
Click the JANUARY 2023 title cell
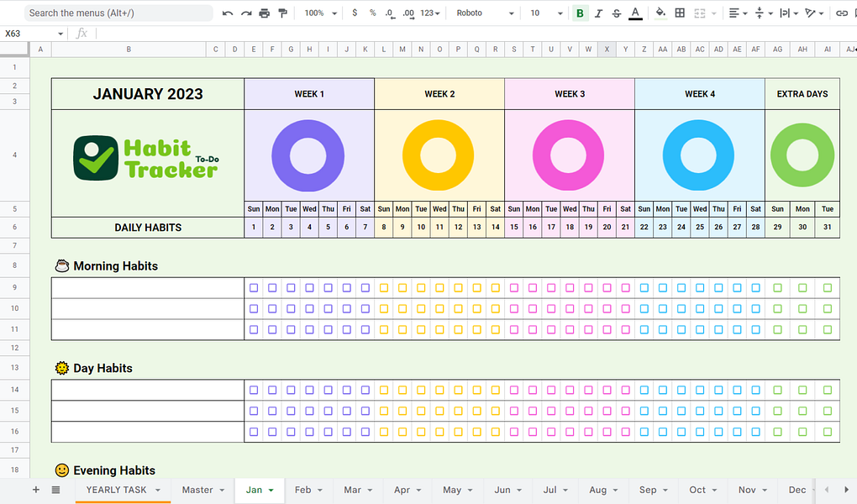(x=148, y=94)
